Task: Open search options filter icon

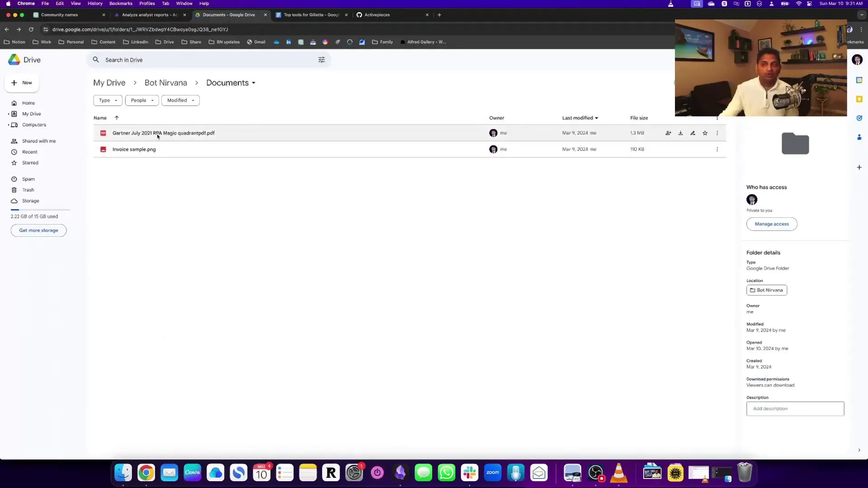Action: click(x=321, y=60)
